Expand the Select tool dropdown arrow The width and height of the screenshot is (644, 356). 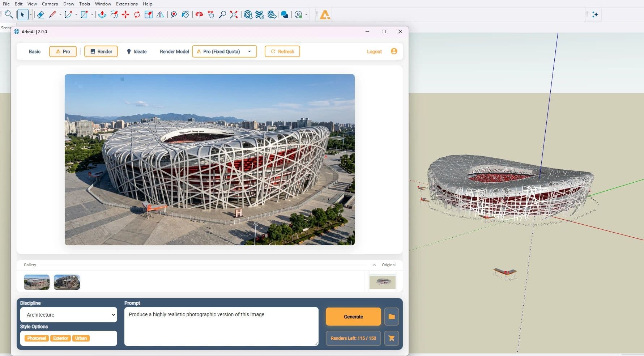point(30,14)
